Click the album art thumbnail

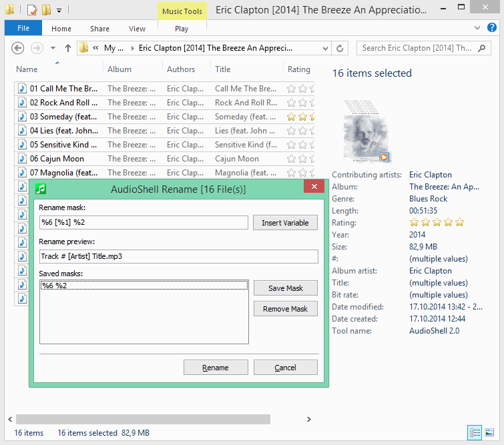366,131
